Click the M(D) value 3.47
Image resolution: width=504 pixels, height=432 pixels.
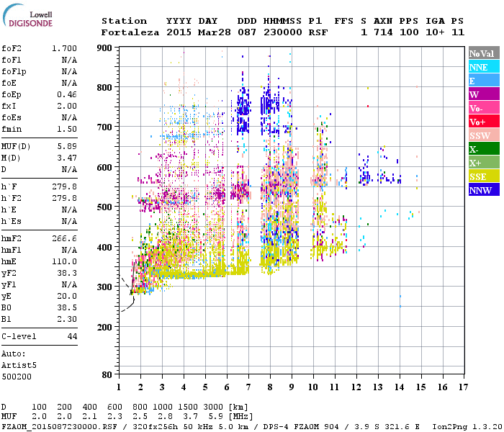tap(67, 158)
